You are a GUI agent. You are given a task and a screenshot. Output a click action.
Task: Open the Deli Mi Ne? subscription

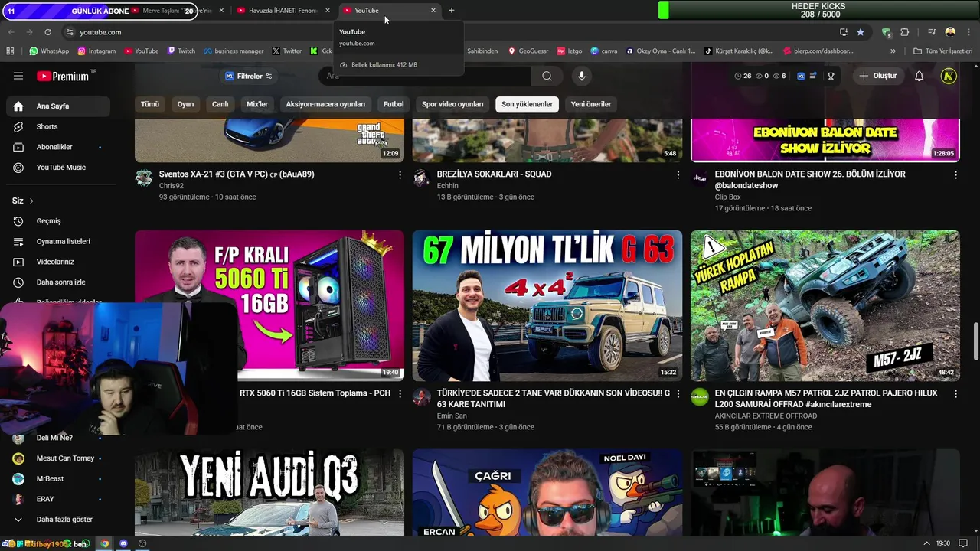tap(58, 438)
